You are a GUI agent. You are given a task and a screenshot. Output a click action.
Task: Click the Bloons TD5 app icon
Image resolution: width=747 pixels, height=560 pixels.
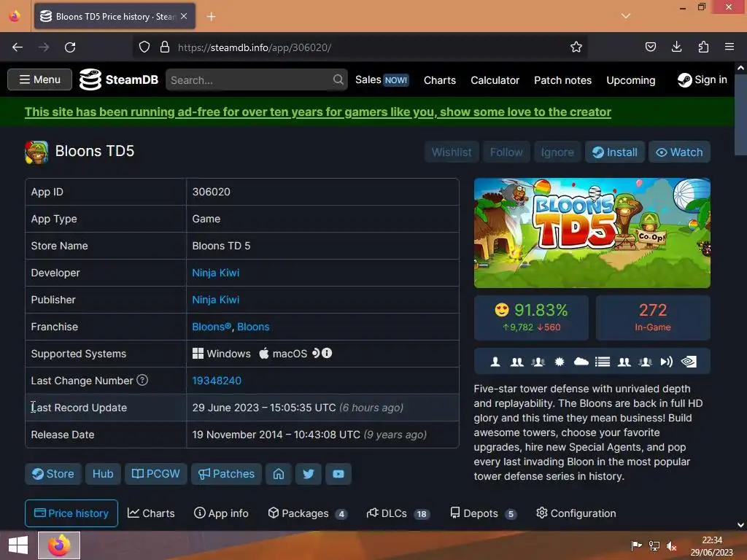36,152
